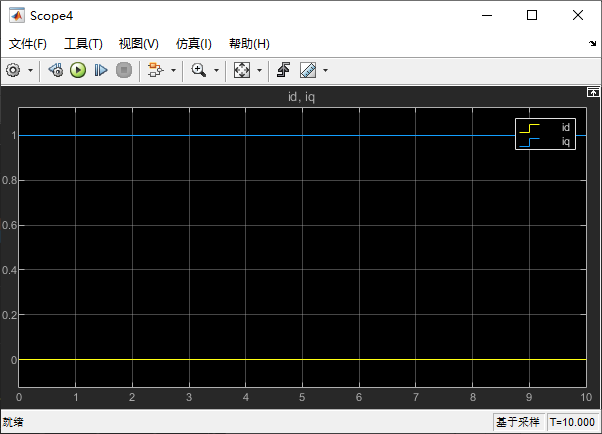This screenshot has height=434, width=602.
Task: Open the triggers icon
Action: [x=283, y=70]
